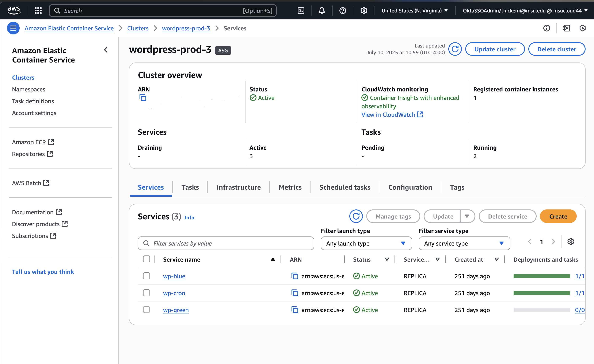Open external link icon next to AWS Batch

pos(46,183)
